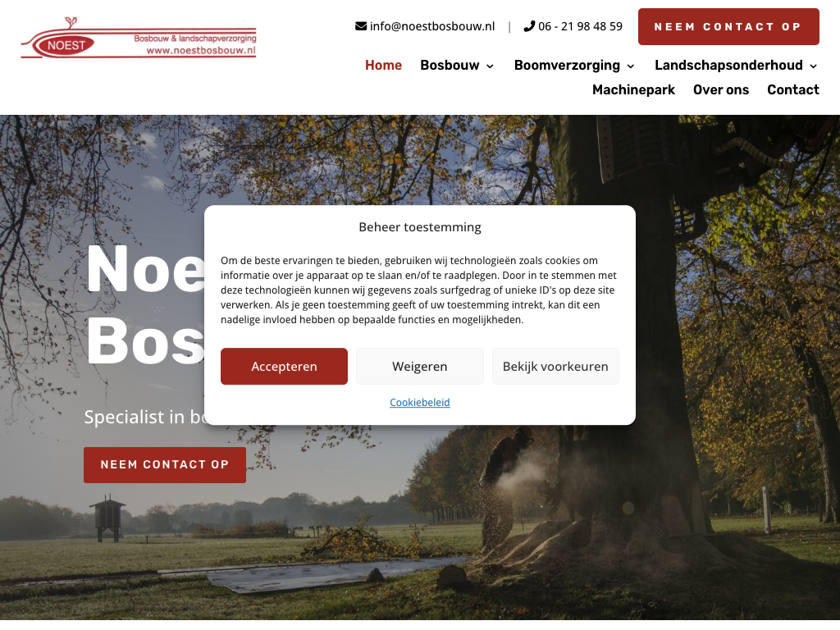The width and height of the screenshot is (840, 630).
Task: Expand the Bosbouw menu chevron
Action: click(x=490, y=66)
